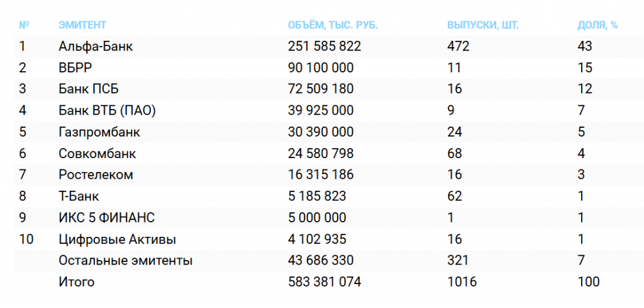Select Ростелеком in the table

[96, 175]
